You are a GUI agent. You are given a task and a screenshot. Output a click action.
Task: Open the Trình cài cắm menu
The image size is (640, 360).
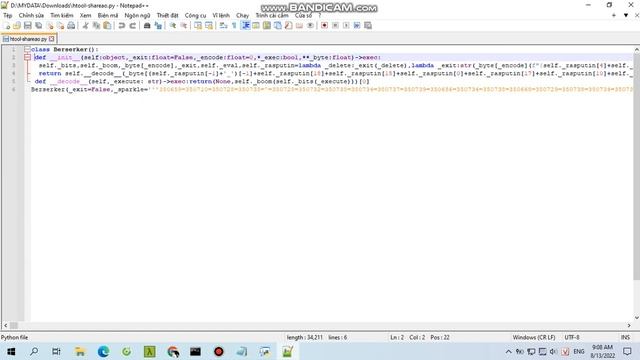[272, 16]
